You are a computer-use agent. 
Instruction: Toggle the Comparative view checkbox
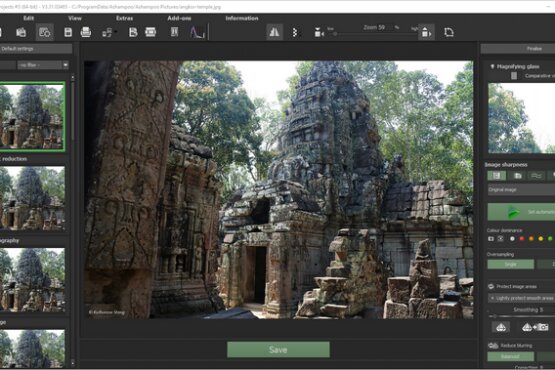(514, 76)
